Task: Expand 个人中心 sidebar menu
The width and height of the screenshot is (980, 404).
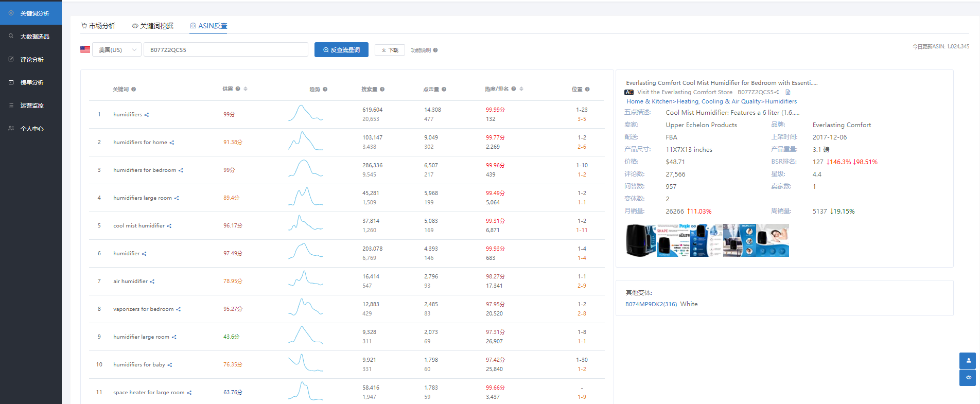Action: click(x=31, y=129)
